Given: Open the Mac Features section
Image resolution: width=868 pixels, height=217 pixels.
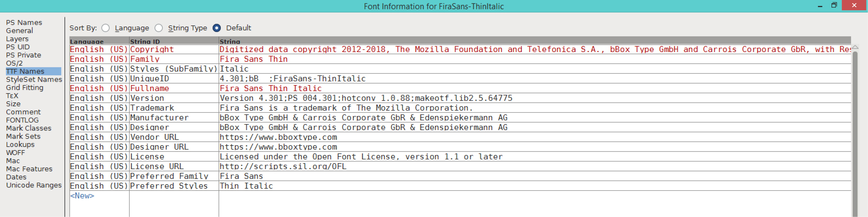Looking at the screenshot, I should (29, 169).
